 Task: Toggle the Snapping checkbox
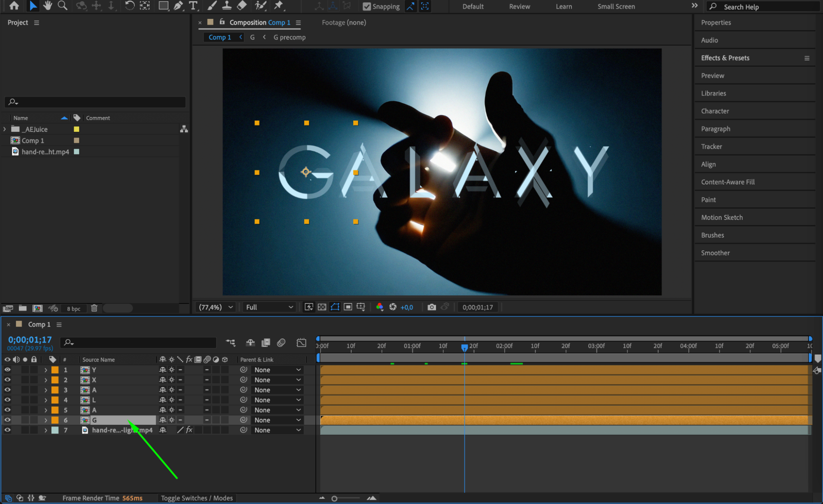(x=366, y=6)
